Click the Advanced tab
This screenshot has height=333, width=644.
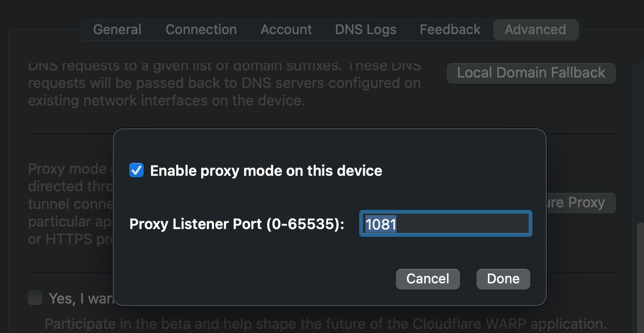pos(535,29)
